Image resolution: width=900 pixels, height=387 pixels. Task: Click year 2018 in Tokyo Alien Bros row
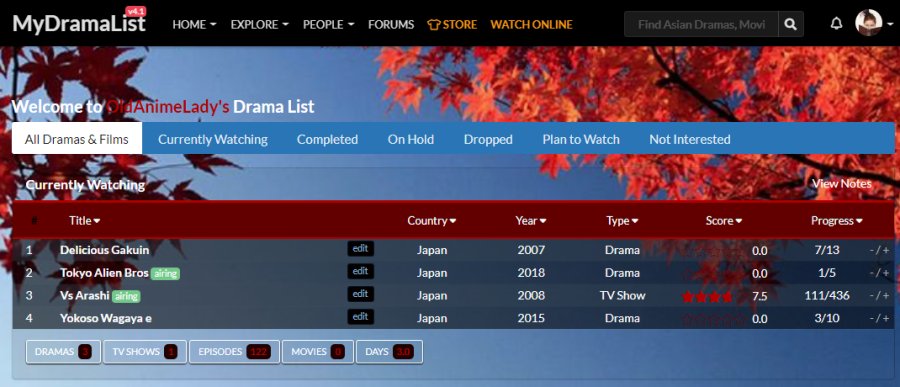tap(531, 273)
